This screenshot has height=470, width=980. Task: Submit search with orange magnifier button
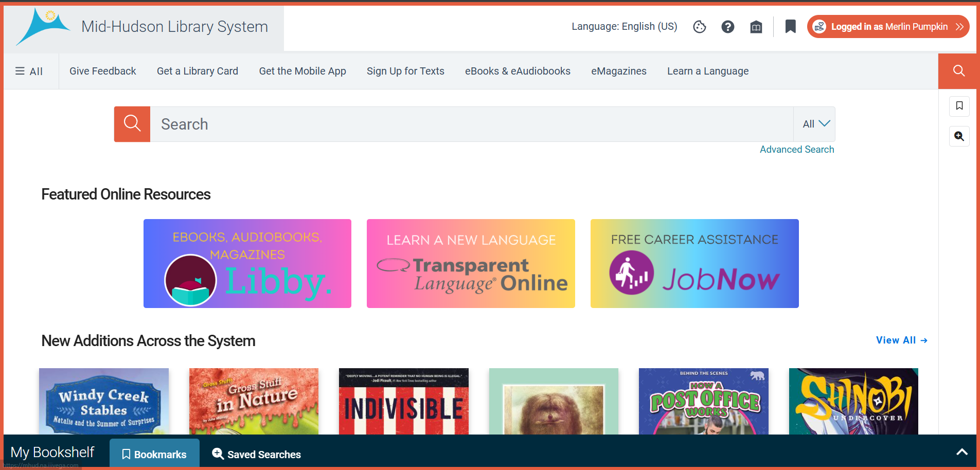(132, 124)
